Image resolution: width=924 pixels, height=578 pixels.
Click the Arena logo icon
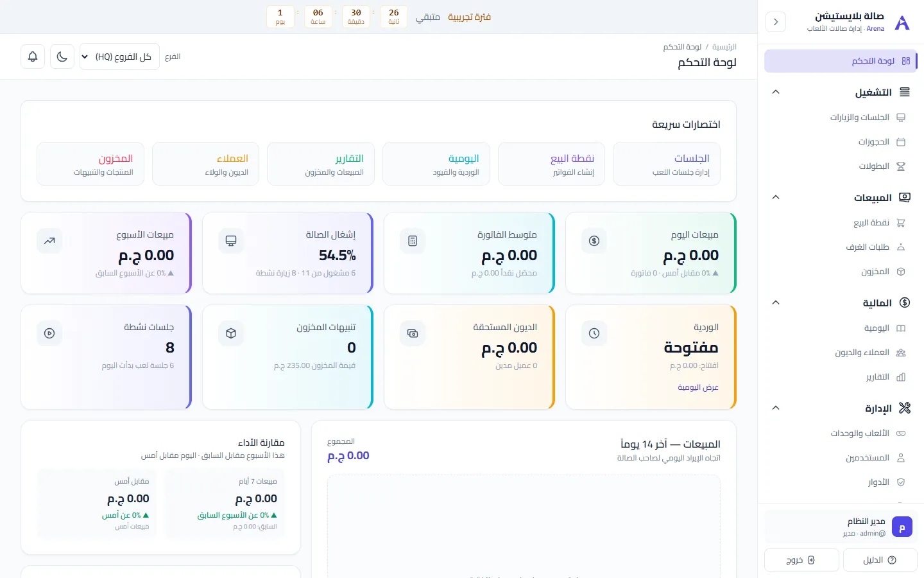902,22
